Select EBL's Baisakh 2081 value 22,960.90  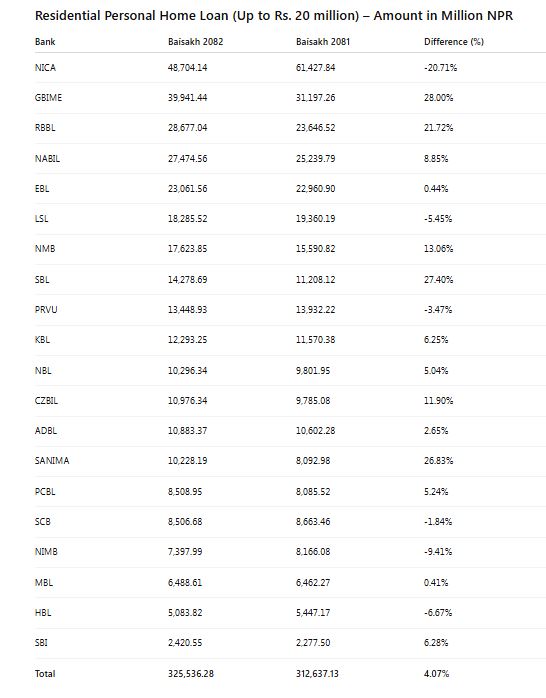pos(315,189)
